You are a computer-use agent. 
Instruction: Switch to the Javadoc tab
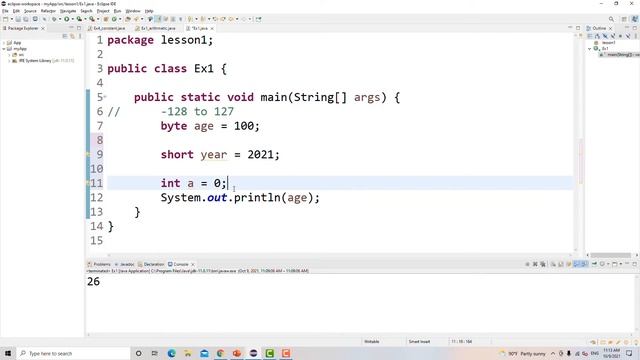[x=124, y=264]
